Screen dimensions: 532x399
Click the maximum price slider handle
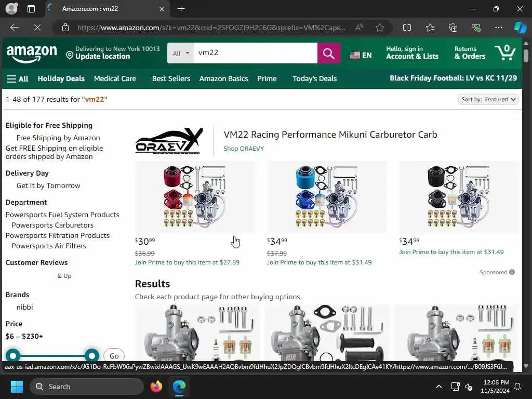[x=91, y=355]
